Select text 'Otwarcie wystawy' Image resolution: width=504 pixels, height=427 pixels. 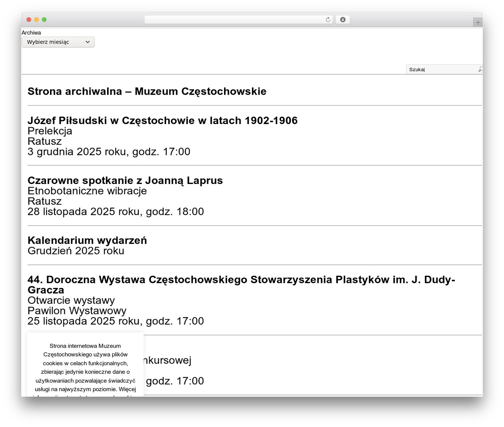tap(71, 301)
